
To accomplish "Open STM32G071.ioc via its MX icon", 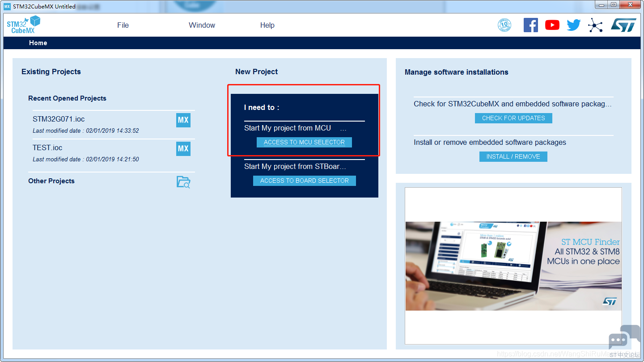I will pyautogui.click(x=183, y=120).
